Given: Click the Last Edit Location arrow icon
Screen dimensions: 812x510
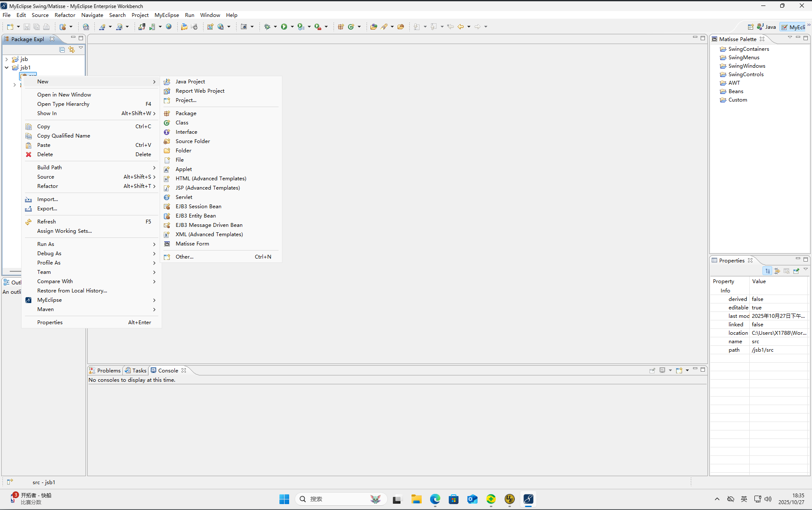Looking at the screenshot, I should point(450,27).
